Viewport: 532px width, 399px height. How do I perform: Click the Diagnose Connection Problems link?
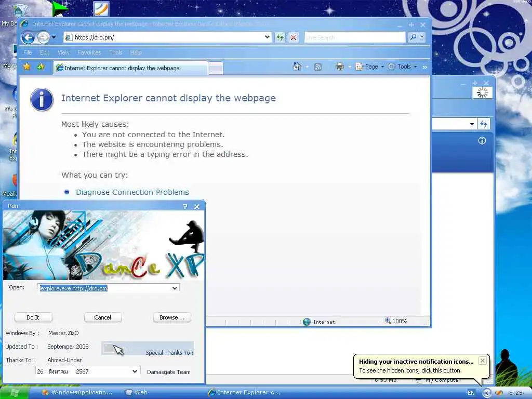[x=132, y=192]
